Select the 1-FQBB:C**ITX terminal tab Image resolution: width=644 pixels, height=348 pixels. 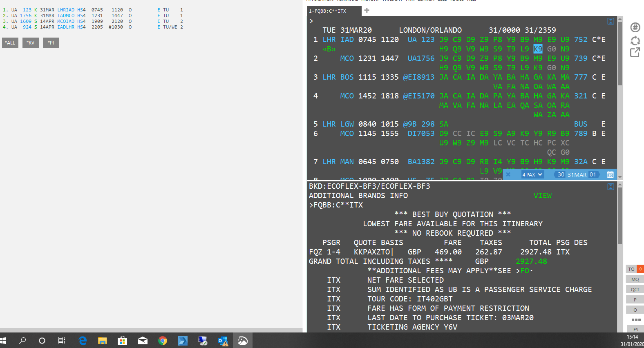(x=334, y=11)
